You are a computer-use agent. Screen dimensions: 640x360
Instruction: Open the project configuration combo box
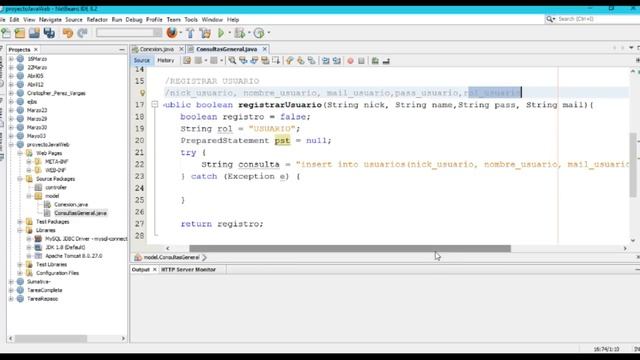point(129,33)
